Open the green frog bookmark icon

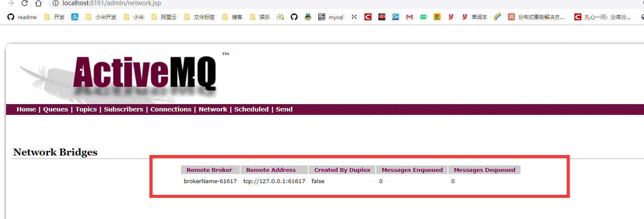click(308, 17)
